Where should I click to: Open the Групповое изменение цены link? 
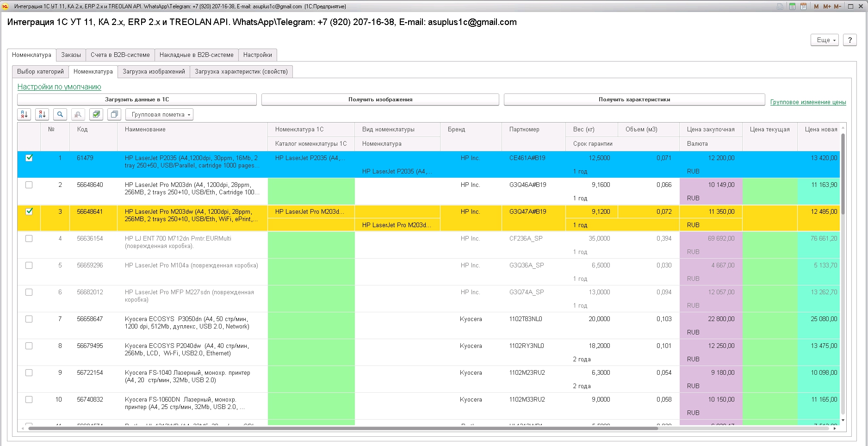(x=808, y=102)
